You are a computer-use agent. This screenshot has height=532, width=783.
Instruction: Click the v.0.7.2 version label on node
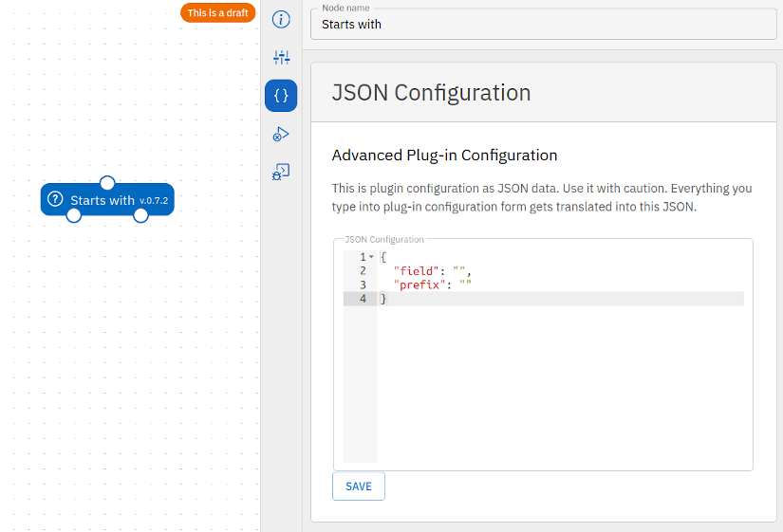154,201
